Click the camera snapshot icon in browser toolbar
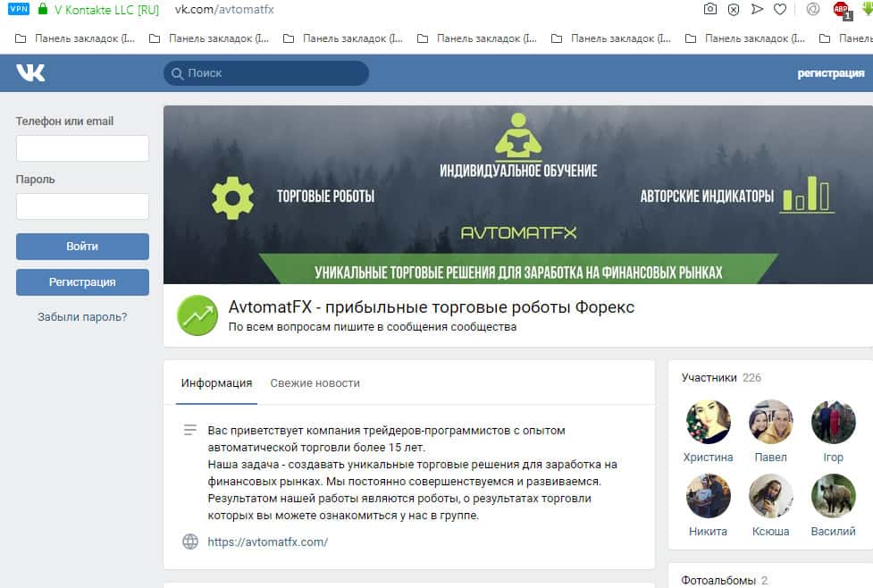Viewport: 873px width, 588px height. tap(709, 9)
